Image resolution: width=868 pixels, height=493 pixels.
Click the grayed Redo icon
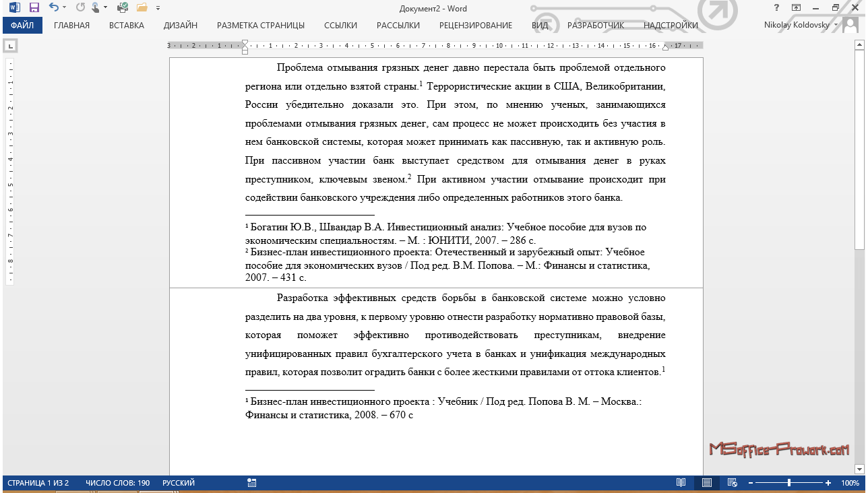point(80,8)
